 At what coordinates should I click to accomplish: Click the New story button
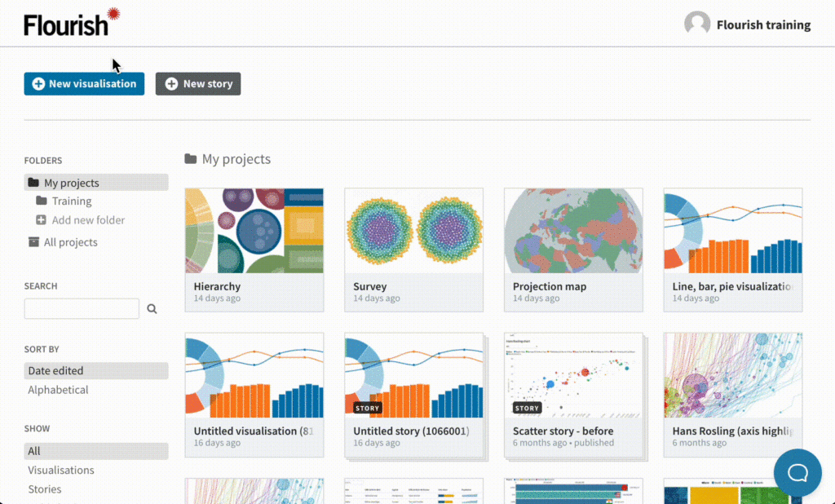tap(198, 84)
